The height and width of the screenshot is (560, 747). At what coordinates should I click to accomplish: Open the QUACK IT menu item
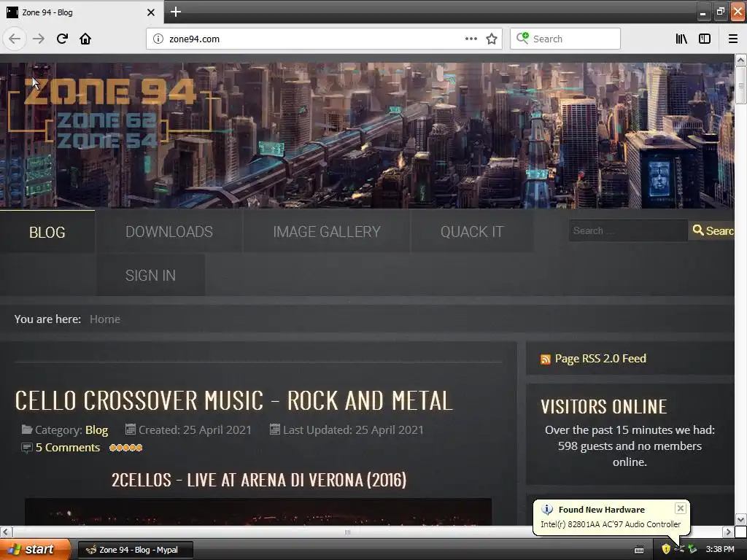(472, 232)
